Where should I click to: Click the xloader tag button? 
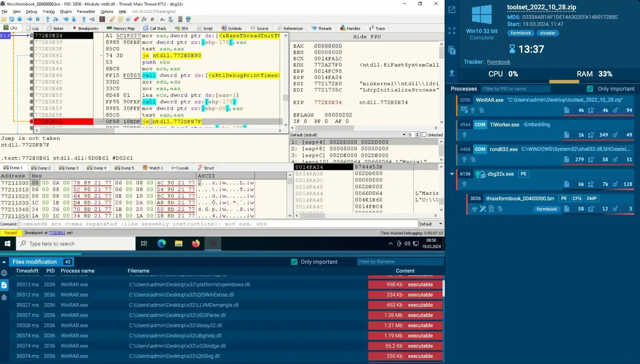(547, 33)
